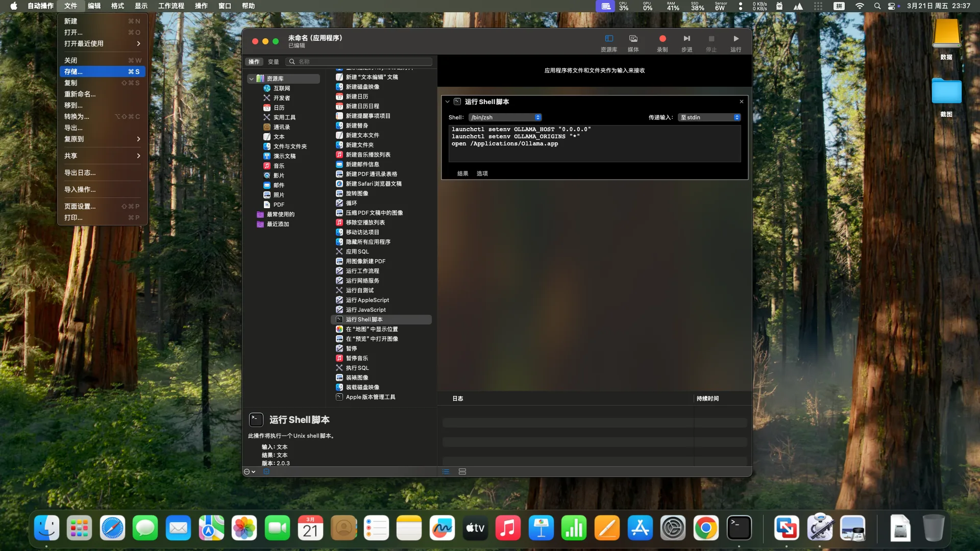Show the log list view
Image resolution: width=980 pixels, height=551 pixels.
click(x=446, y=472)
